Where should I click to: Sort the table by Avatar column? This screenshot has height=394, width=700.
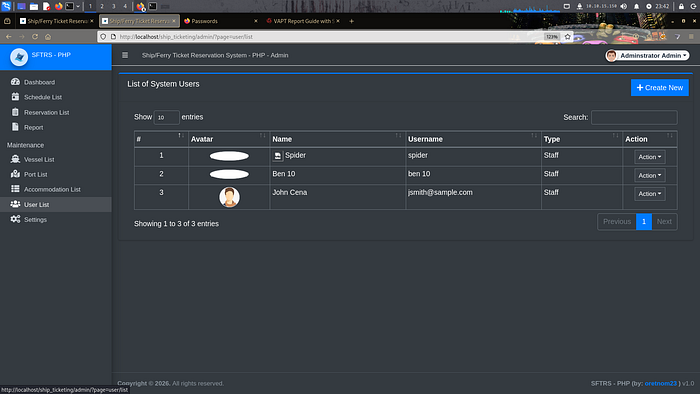coord(229,139)
